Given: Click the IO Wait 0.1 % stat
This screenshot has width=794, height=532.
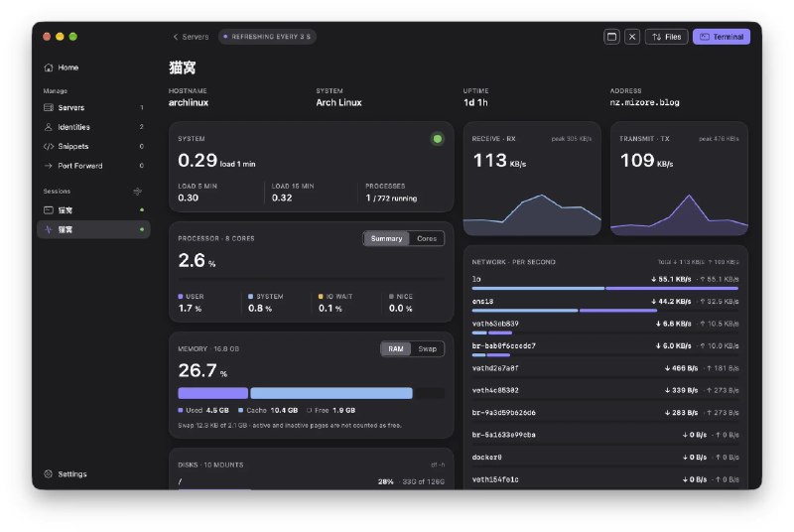Looking at the screenshot, I should tap(335, 303).
